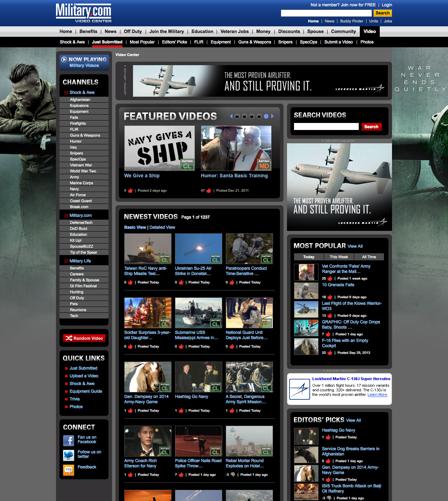Like the Paratroopers Conduct Time-Sensitive video
Screen dimensions: 448x501
point(232,282)
